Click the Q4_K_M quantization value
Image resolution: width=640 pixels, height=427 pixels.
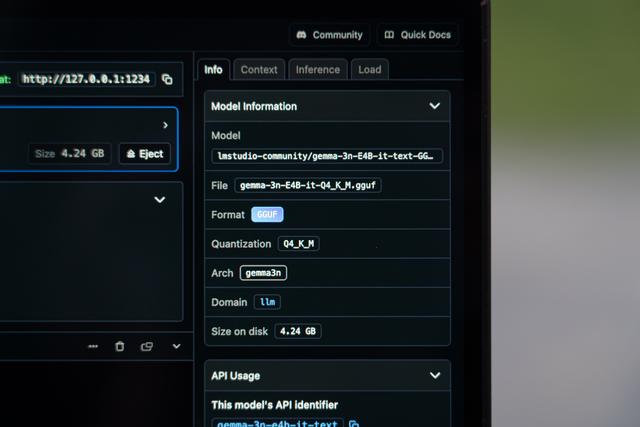(299, 244)
